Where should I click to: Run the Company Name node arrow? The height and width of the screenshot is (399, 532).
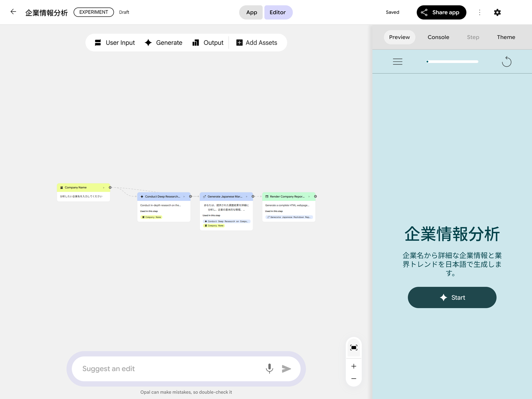click(104, 187)
